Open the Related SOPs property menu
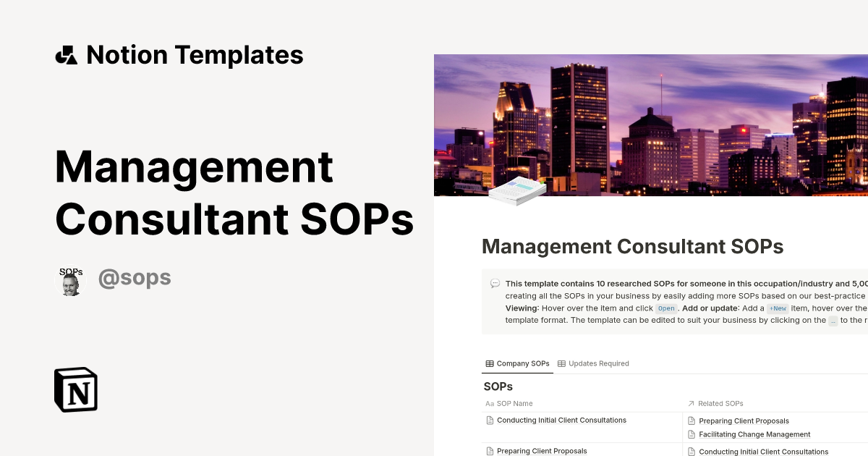The image size is (868, 456). coord(719,403)
